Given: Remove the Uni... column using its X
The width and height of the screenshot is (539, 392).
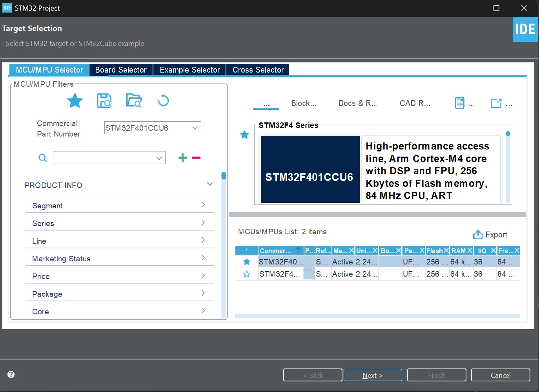Looking at the screenshot, I should pos(375,250).
